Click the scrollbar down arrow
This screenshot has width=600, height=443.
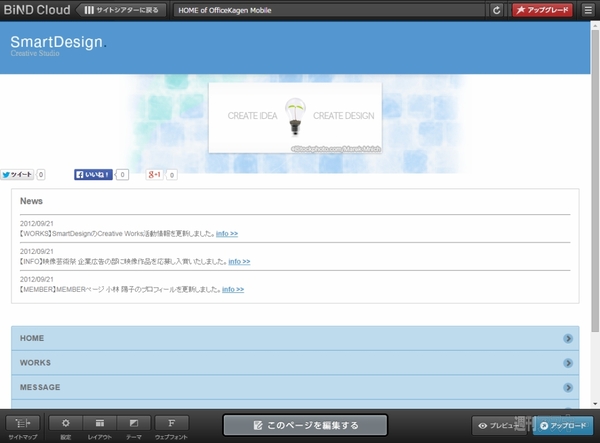[x=595, y=404]
